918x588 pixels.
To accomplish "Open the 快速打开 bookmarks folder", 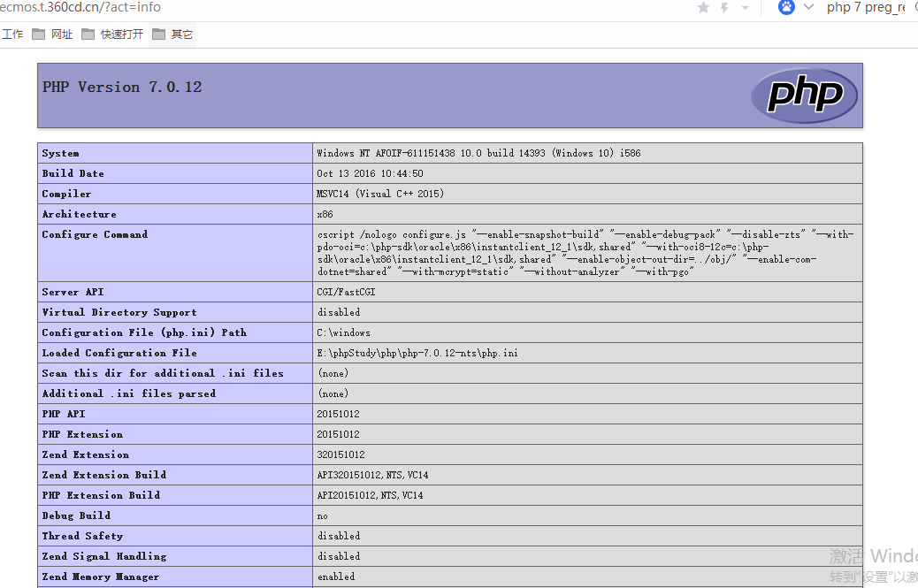I will [112, 34].
